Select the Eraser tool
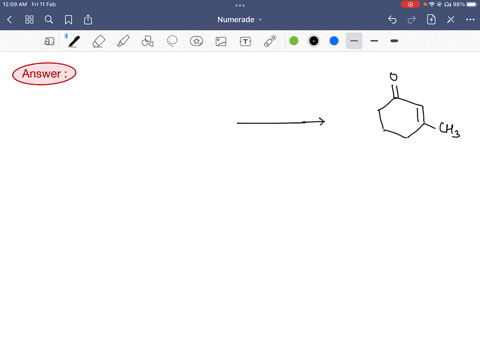This screenshot has width=480, height=360. [99, 41]
